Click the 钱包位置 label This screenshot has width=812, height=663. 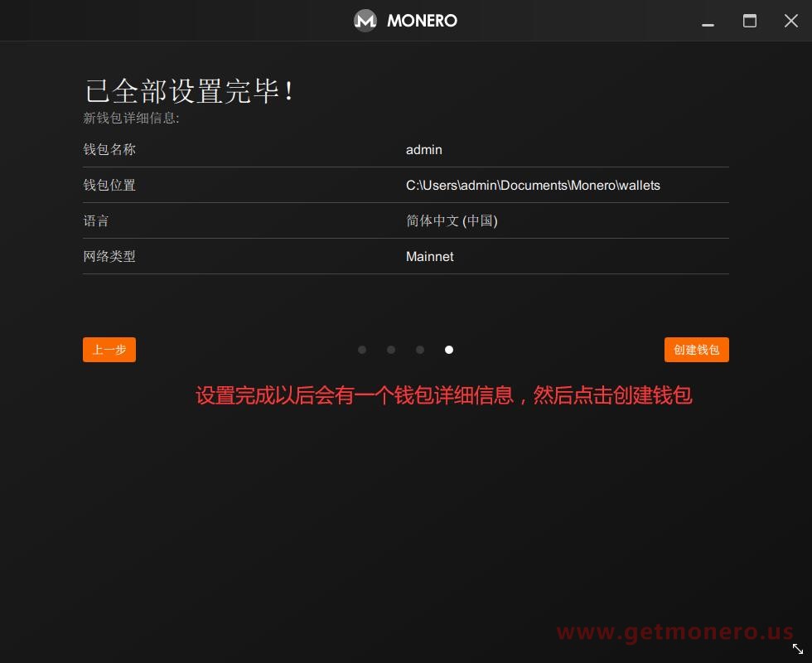point(109,186)
